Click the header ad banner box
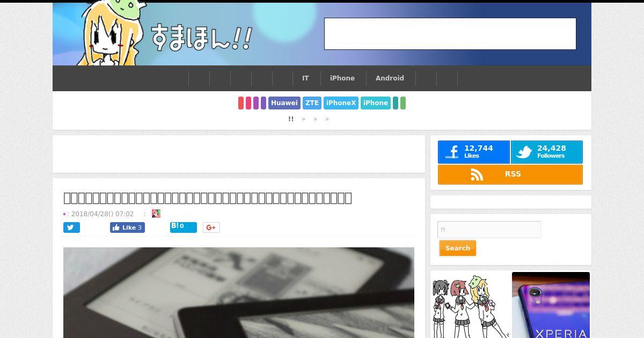This screenshot has height=338, width=644. (x=450, y=34)
